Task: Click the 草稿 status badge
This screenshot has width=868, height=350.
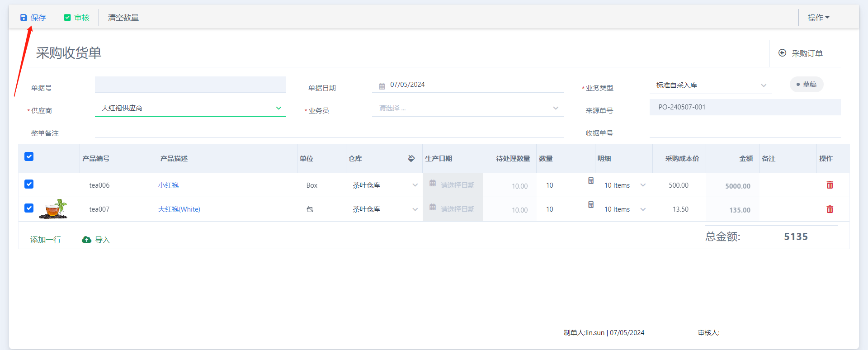Action: tap(807, 85)
